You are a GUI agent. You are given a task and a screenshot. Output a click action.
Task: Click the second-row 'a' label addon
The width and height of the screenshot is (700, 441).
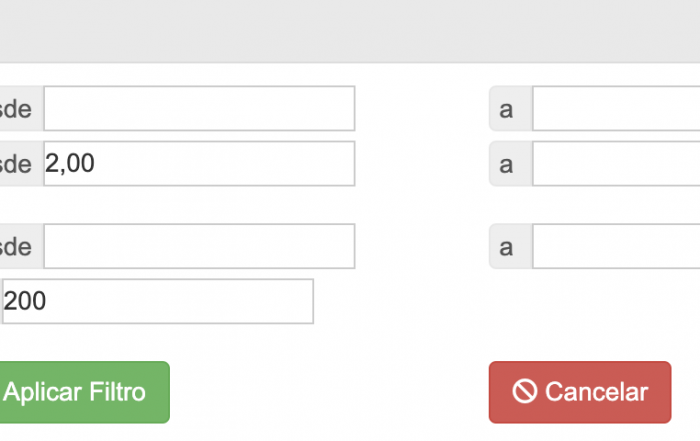tap(509, 163)
